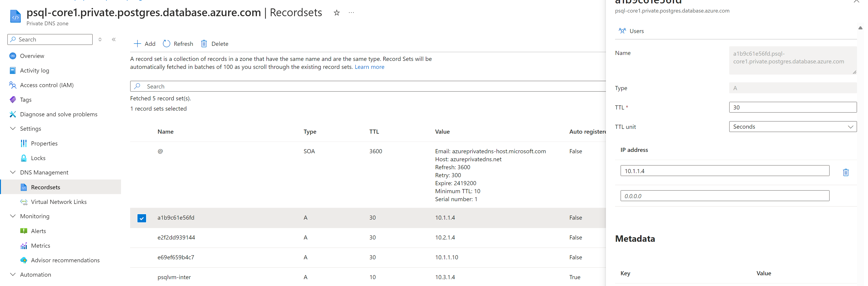This screenshot has height=286, width=868.
Task: Select Recordsets in the sidebar
Action: 45,187
